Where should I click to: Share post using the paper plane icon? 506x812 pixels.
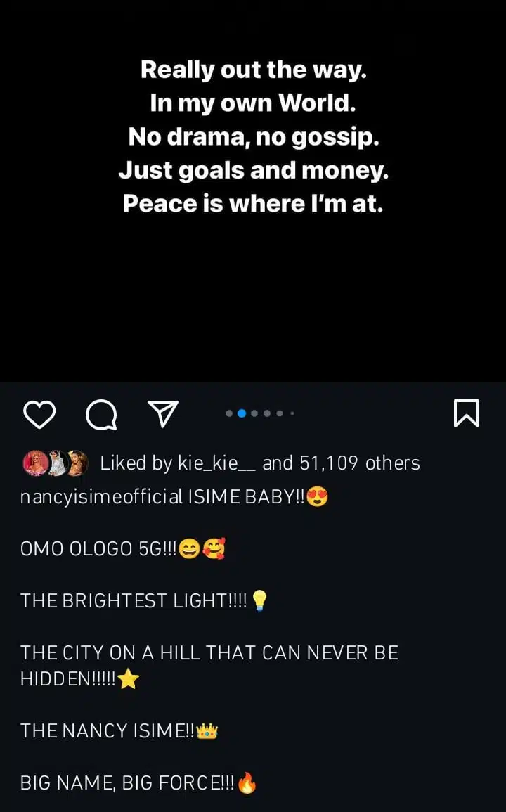coord(163,413)
